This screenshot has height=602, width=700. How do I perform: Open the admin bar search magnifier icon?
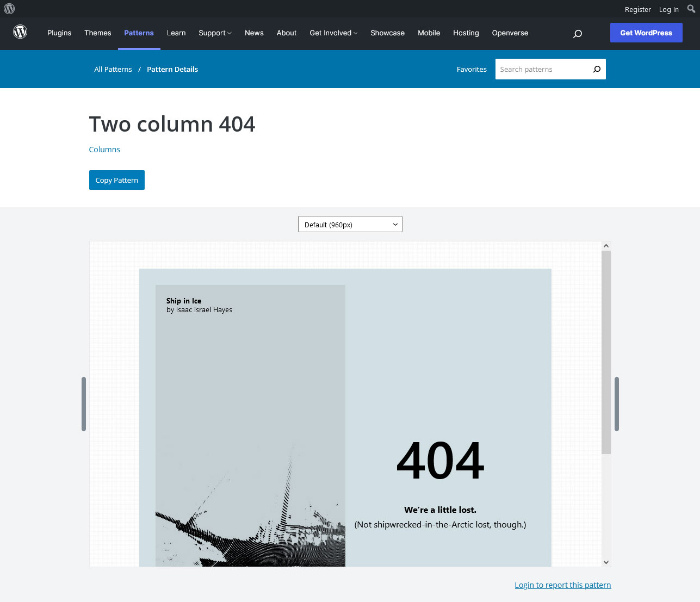[691, 9]
